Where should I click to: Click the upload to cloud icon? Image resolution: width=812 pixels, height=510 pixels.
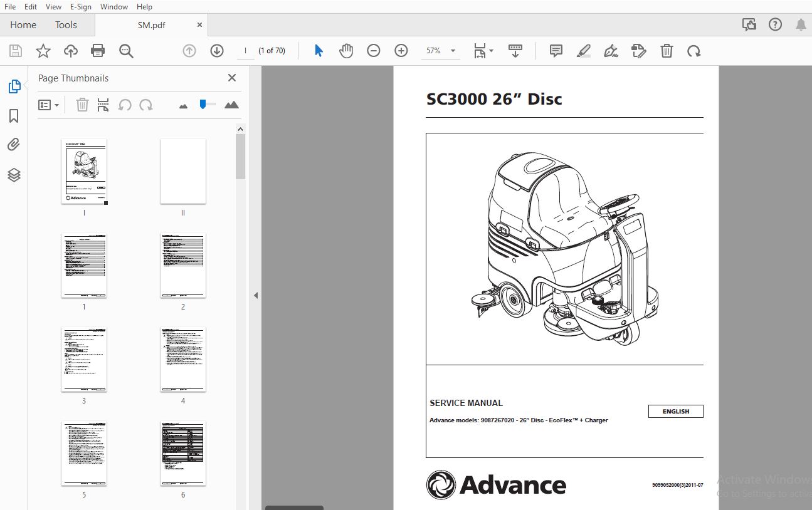pyautogui.click(x=71, y=51)
